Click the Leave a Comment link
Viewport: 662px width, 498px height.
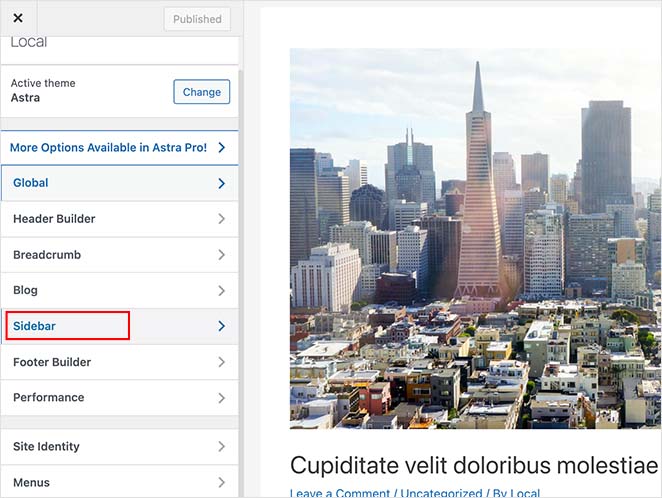coord(341,492)
